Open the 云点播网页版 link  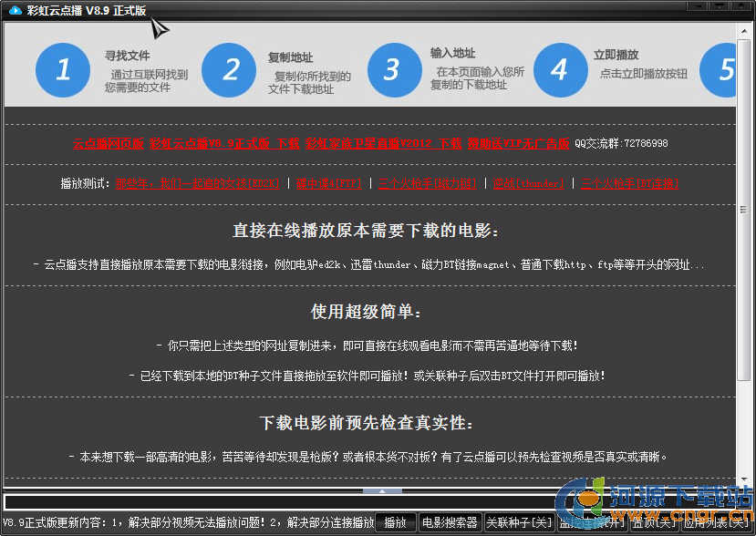tap(109, 143)
